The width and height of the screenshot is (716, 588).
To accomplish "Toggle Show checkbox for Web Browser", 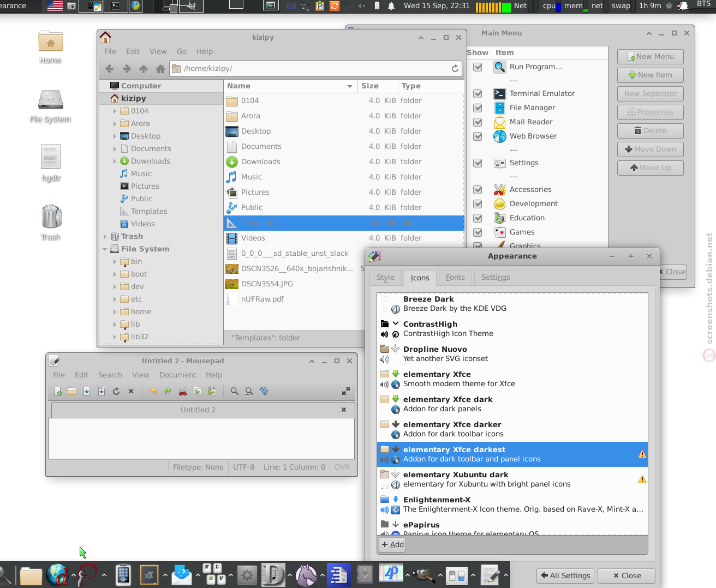I will (x=478, y=136).
